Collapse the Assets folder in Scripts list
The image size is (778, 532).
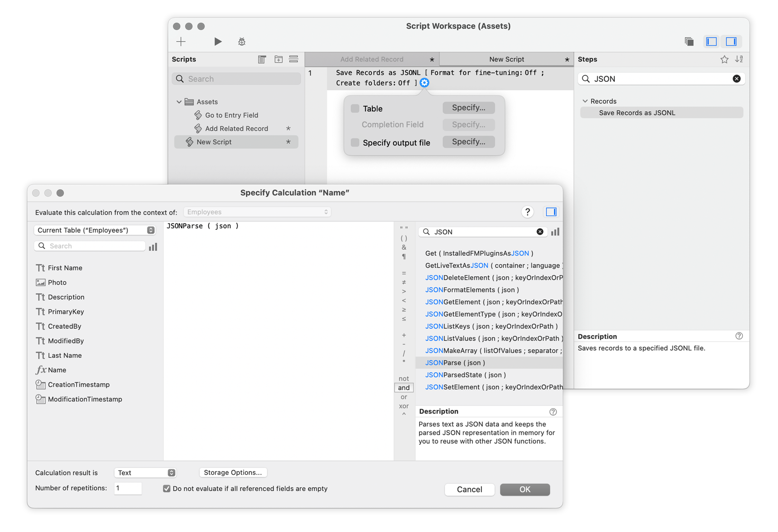coord(179,102)
